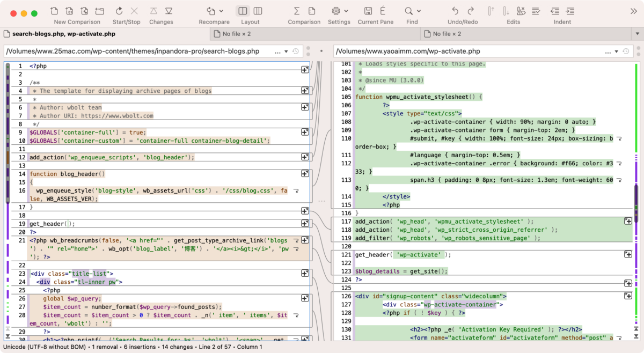Click the Edits icon with down arrow
This screenshot has height=353, width=644.
(506, 11)
